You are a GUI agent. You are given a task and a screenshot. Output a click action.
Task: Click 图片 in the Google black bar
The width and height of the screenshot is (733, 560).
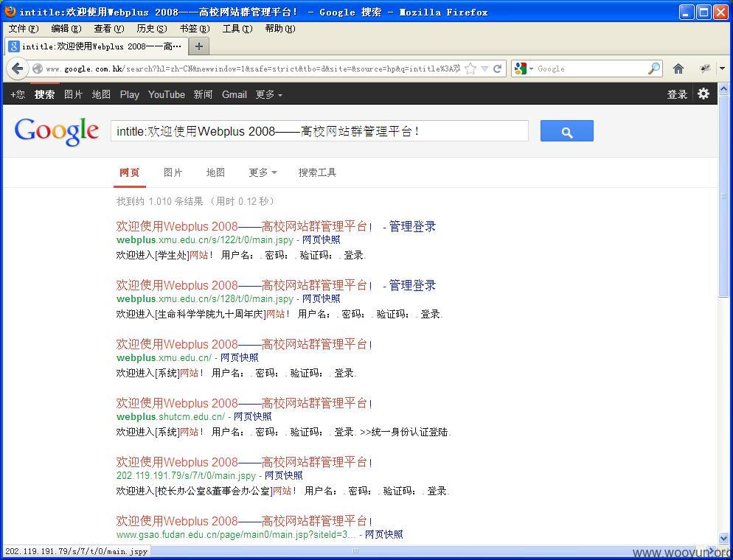tap(74, 94)
